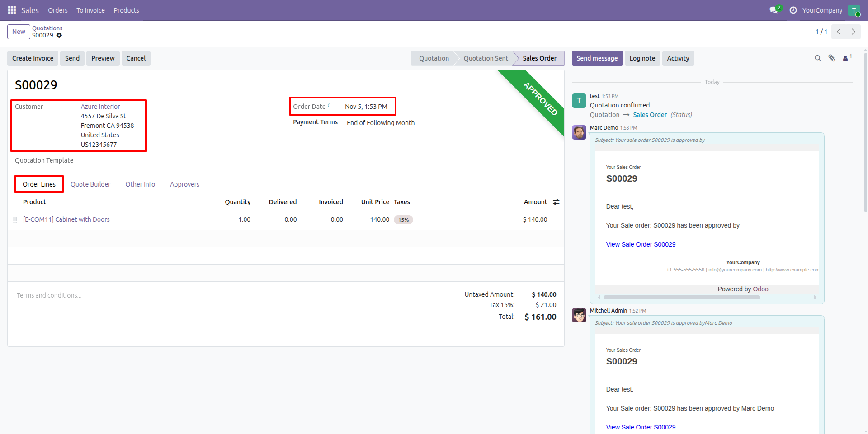Switch to the Order Lines tab
Screen dimensions: 868x434
pyautogui.click(x=39, y=184)
